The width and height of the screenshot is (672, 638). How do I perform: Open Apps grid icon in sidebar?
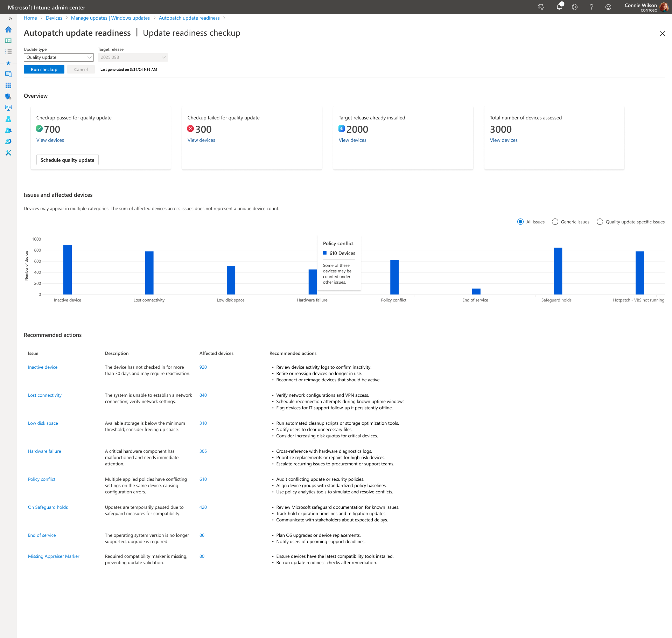(8, 85)
